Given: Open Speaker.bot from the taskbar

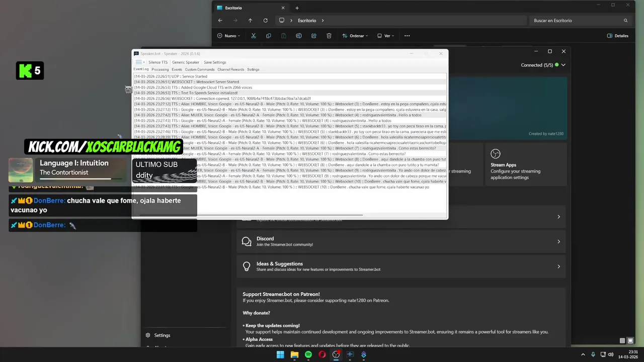Looking at the screenshot, I should click(x=350, y=354).
